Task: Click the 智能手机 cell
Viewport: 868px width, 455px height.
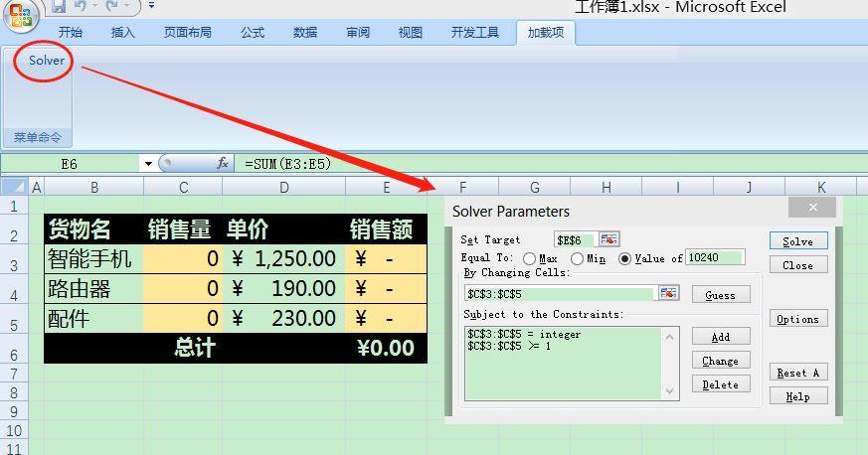Action: [x=94, y=258]
